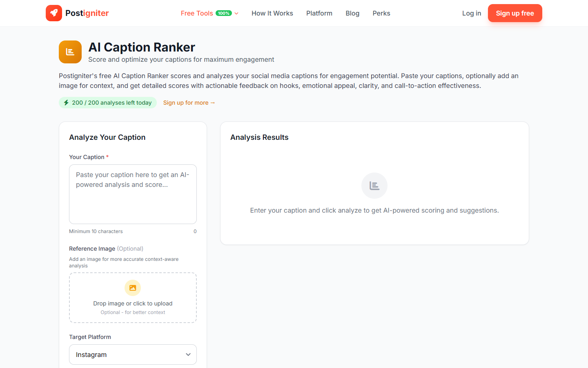Click the chevron arrow in Instagram selector
Image resolution: width=588 pixels, height=368 pixels.
click(x=188, y=355)
